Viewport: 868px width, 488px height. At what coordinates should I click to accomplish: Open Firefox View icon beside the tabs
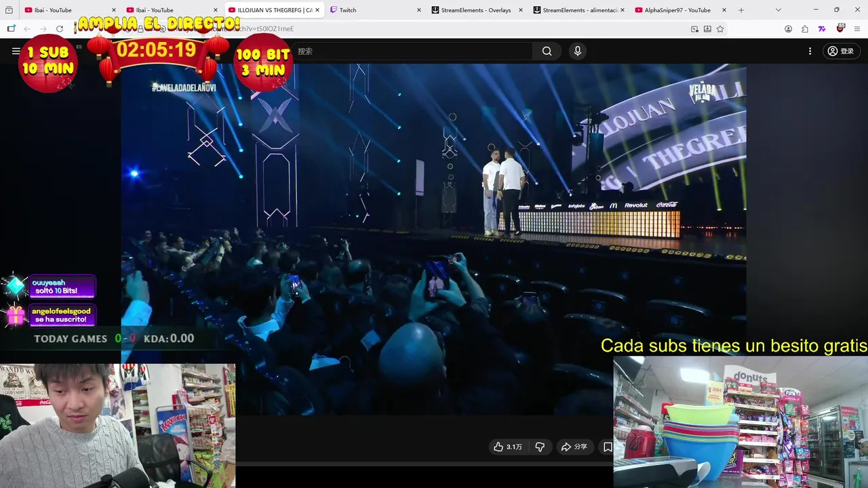pos(9,10)
